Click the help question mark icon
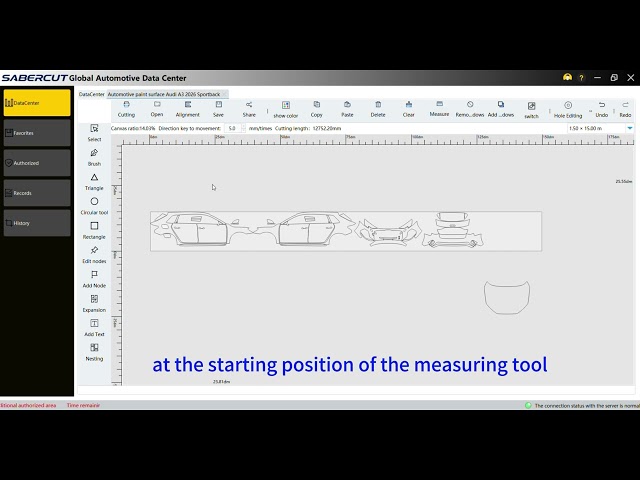Viewport: 640px width, 480px height. click(581, 78)
